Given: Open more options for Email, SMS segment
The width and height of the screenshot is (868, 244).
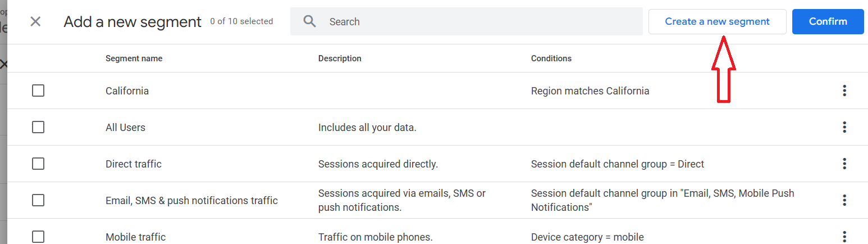Looking at the screenshot, I should [844, 200].
